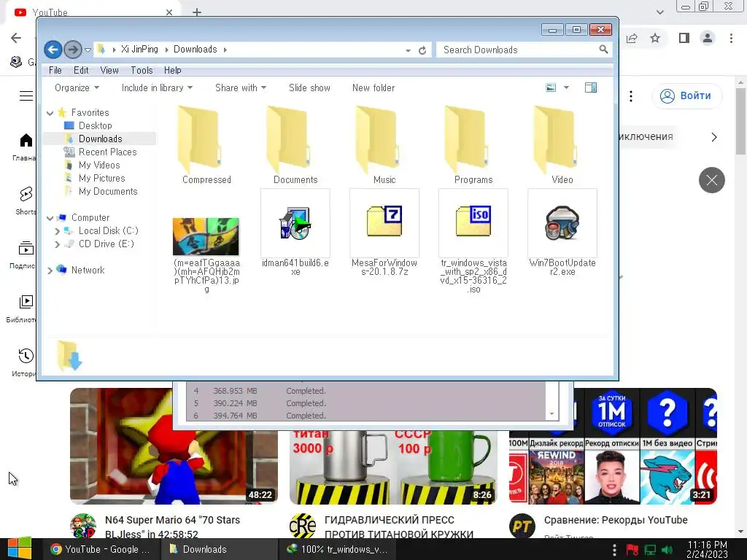This screenshot has height=560, width=747.
Task: Select MesaForWindows-20.1.8.7z archive
Action: (x=384, y=233)
